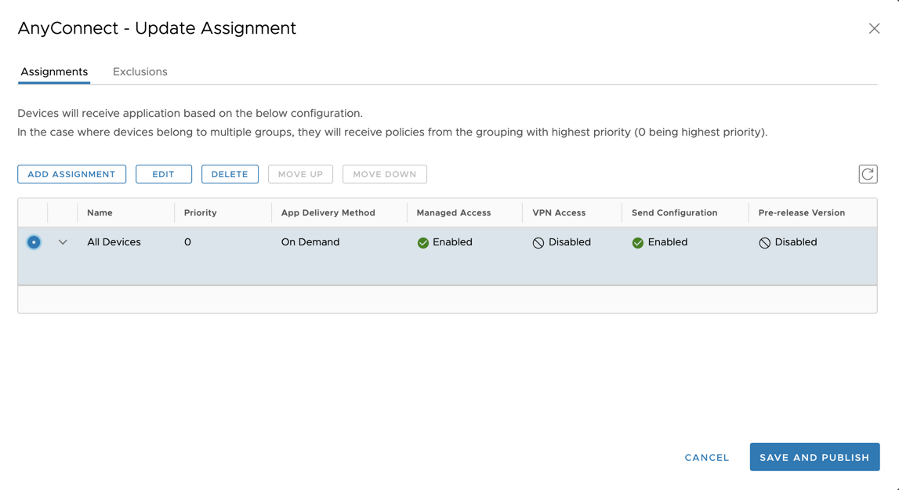The width and height of the screenshot is (899, 491).
Task: Click the Name column header
Action: 100,212
